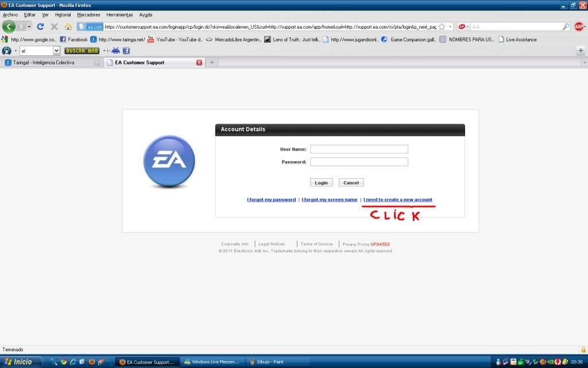Viewport: 588px width, 368px height.
Task: Click the plus button at the toolbar's right end
Action: pos(581,51)
